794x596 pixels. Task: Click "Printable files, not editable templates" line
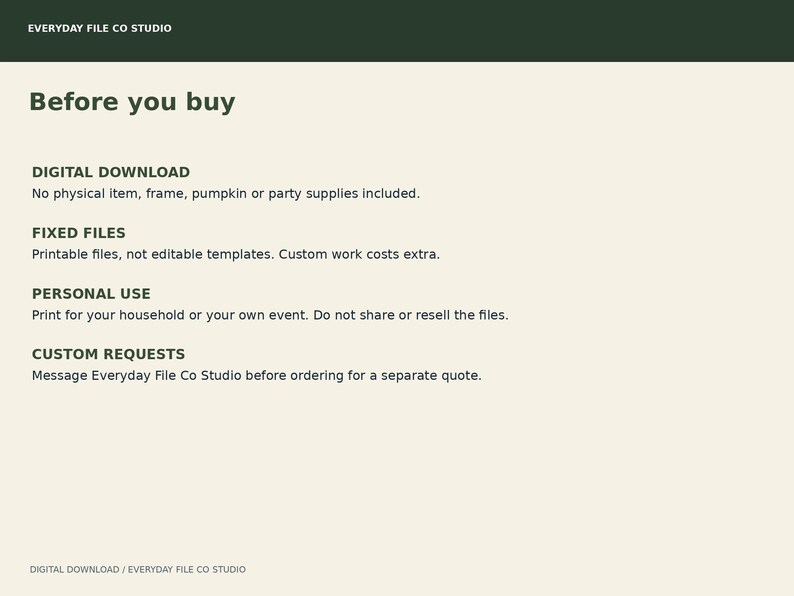(x=236, y=254)
